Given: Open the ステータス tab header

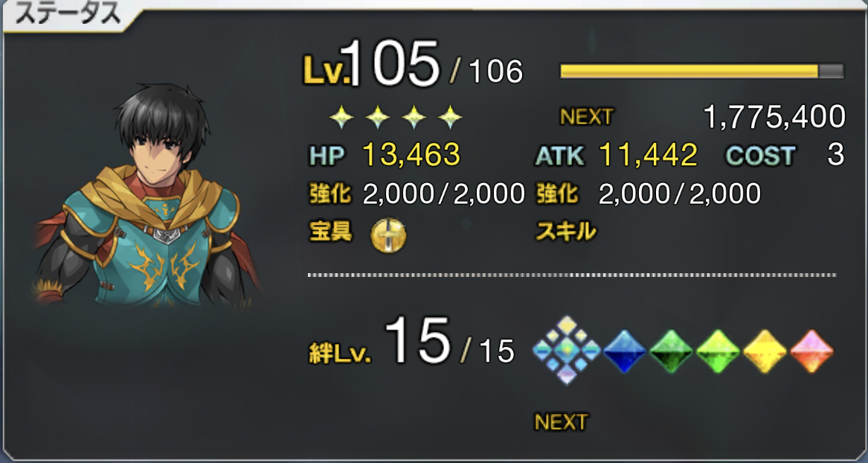Looking at the screenshot, I should [66, 16].
